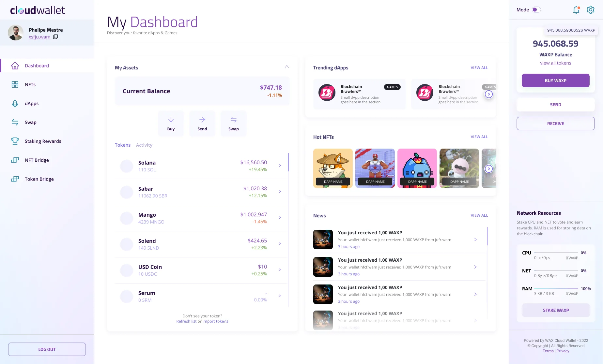Switch to the Tokens tab

(x=123, y=145)
